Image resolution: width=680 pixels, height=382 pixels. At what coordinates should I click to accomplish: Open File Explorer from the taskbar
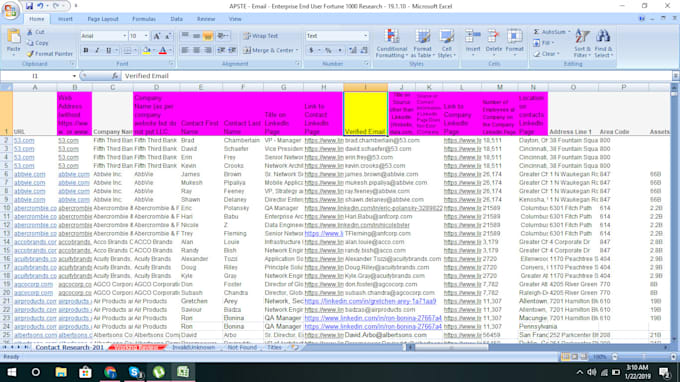(61, 372)
